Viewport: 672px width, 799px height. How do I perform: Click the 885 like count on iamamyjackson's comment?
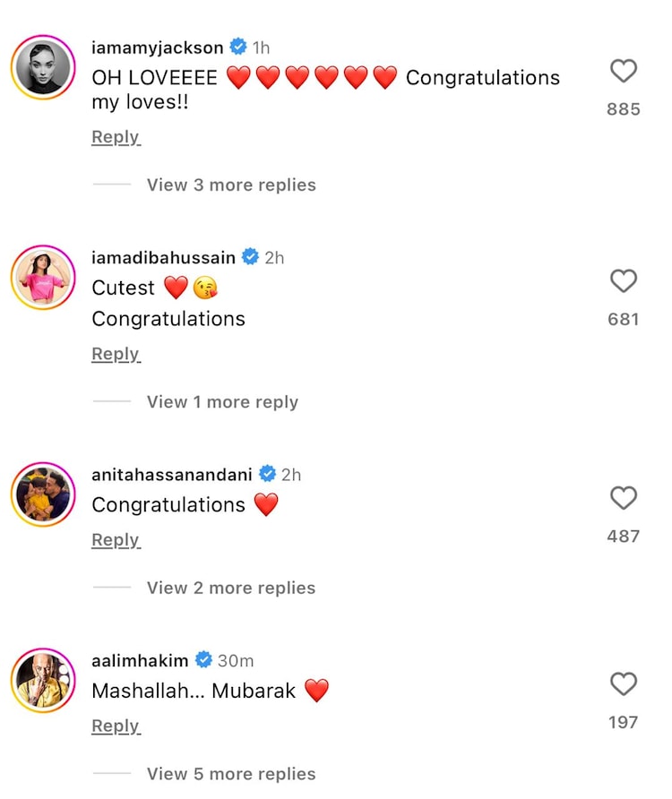pos(623,109)
